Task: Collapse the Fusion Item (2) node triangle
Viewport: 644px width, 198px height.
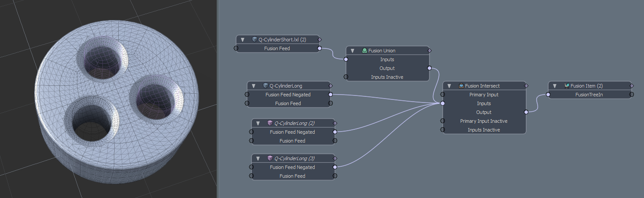Action: pos(555,86)
